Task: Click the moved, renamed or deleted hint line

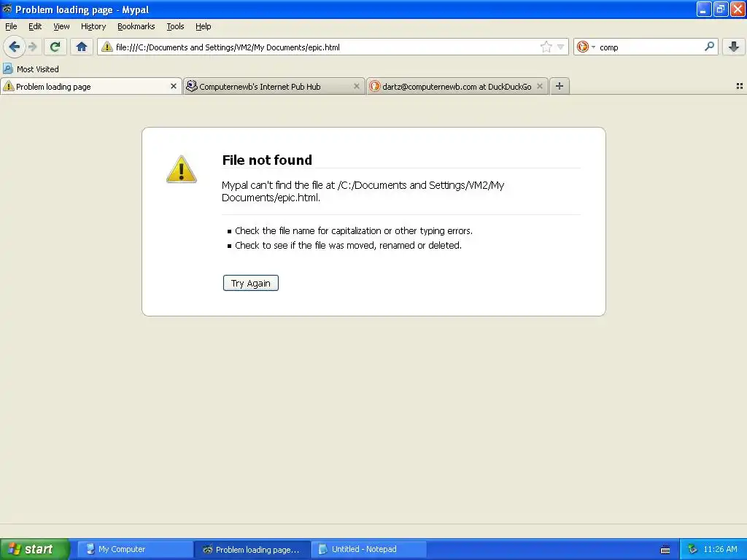Action: tap(348, 245)
